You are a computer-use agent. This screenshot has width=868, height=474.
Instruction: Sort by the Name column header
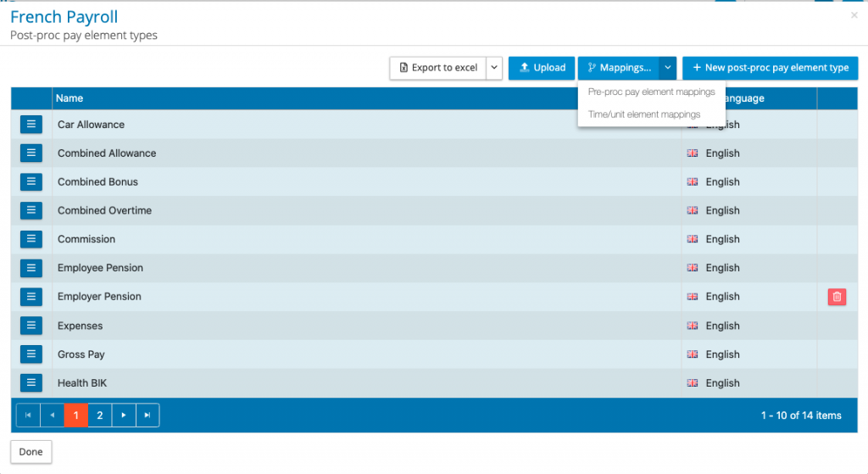pyautogui.click(x=70, y=98)
